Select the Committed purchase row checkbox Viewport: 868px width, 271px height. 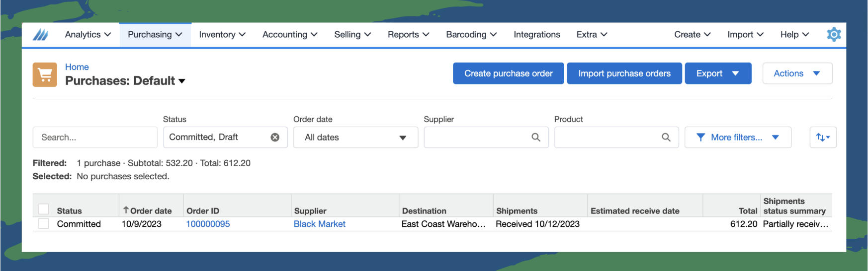[x=44, y=224]
